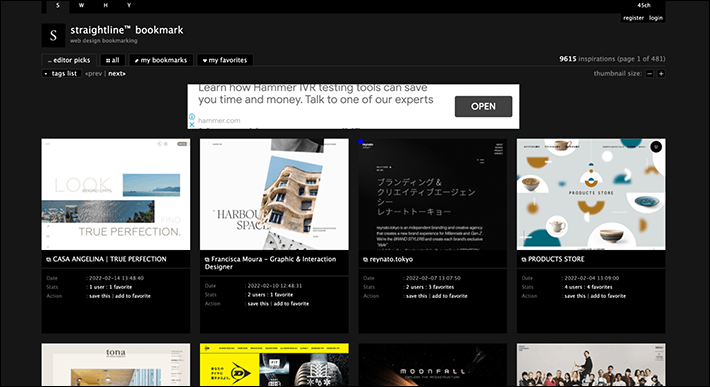Click hammer.com ad link
This screenshot has height=387, width=710.
tap(219, 120)
